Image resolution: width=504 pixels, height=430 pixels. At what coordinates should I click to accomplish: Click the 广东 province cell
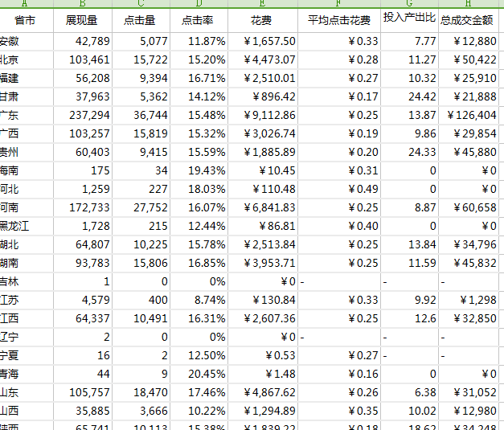tap(27, 116)
